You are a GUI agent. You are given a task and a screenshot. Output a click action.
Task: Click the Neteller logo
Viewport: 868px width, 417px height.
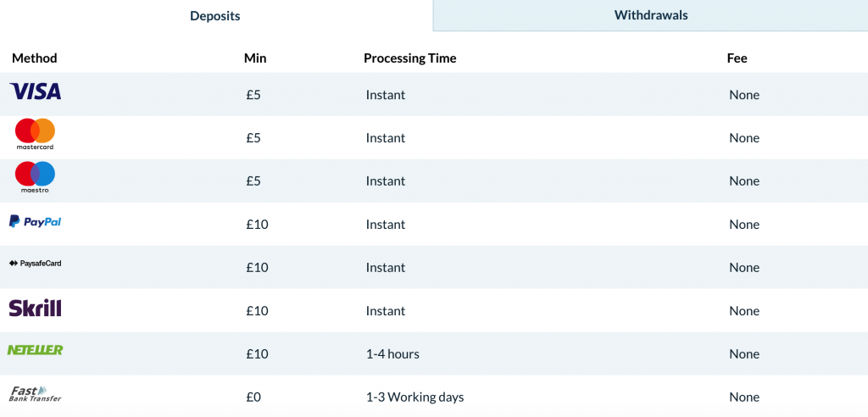(x=35, y=350)
